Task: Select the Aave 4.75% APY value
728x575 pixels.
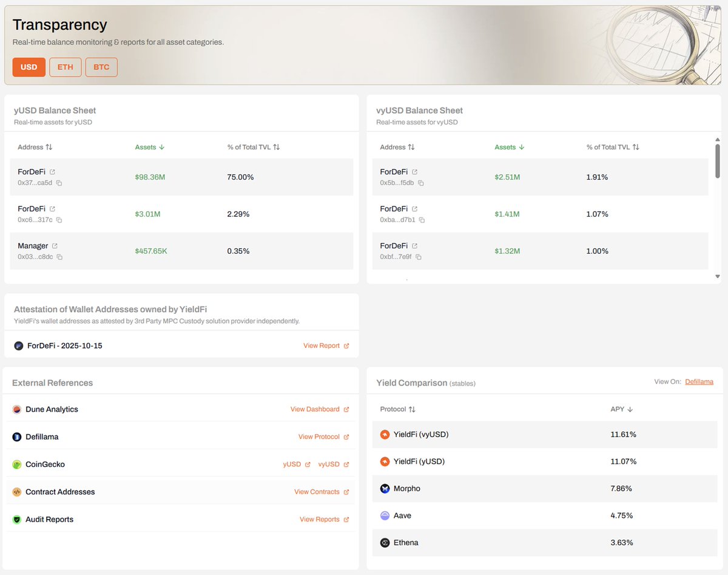Action: click(x=622, y=515)
